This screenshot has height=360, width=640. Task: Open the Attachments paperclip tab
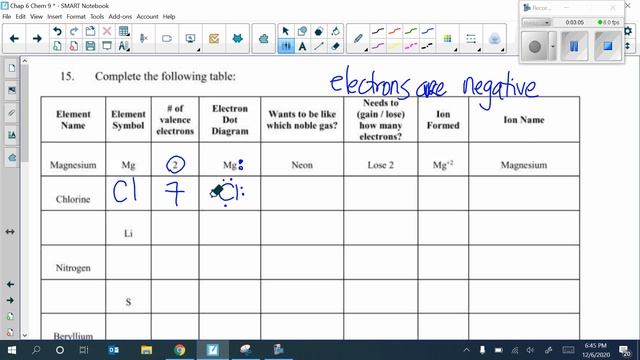[x=11, y=113]
